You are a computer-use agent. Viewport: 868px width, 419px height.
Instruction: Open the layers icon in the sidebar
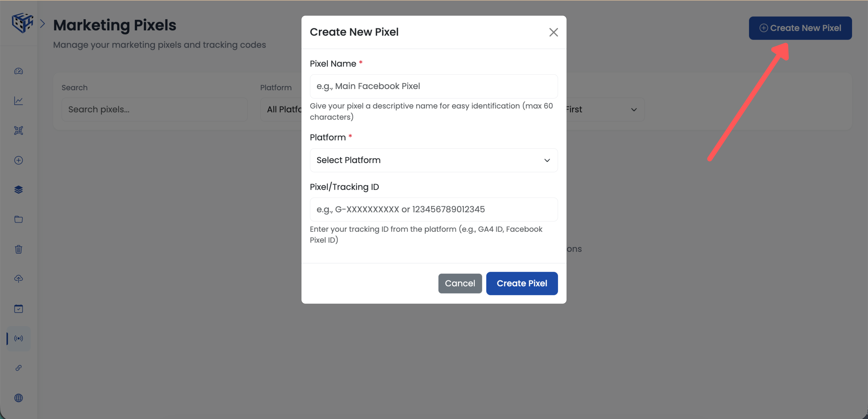19,189
